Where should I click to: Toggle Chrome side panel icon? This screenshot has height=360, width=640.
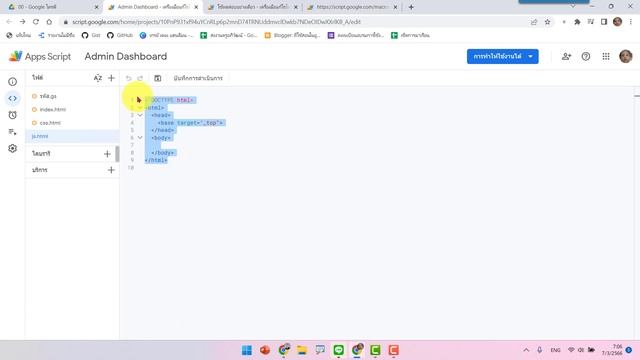[x=604, y=22]
